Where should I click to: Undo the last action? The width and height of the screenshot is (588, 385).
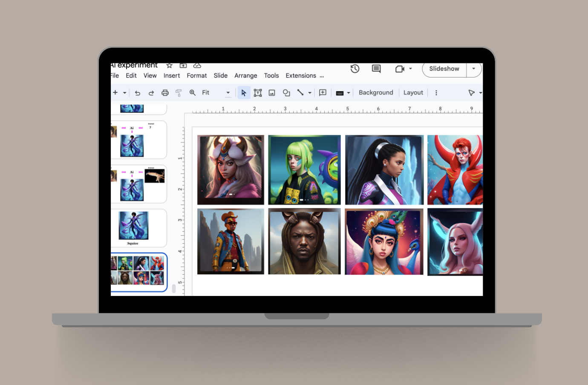[138, 92]
